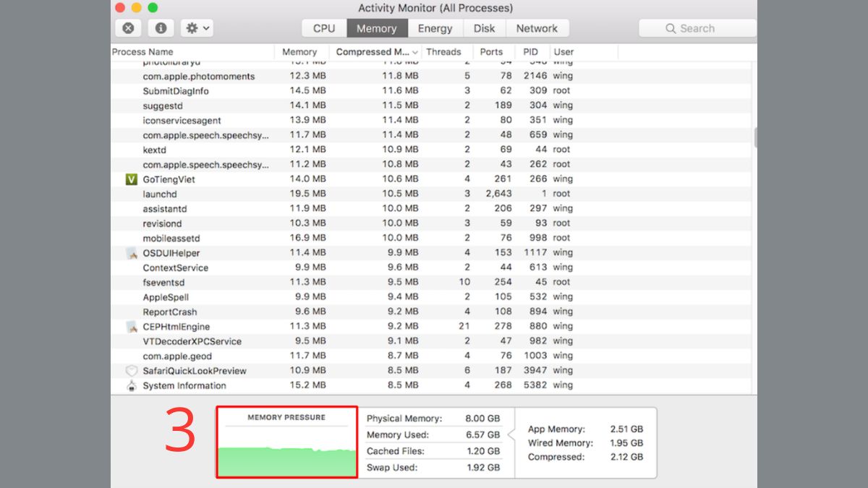Sort by Threads column
Viewport: 868px width, 488px height.
coord(443,52)
